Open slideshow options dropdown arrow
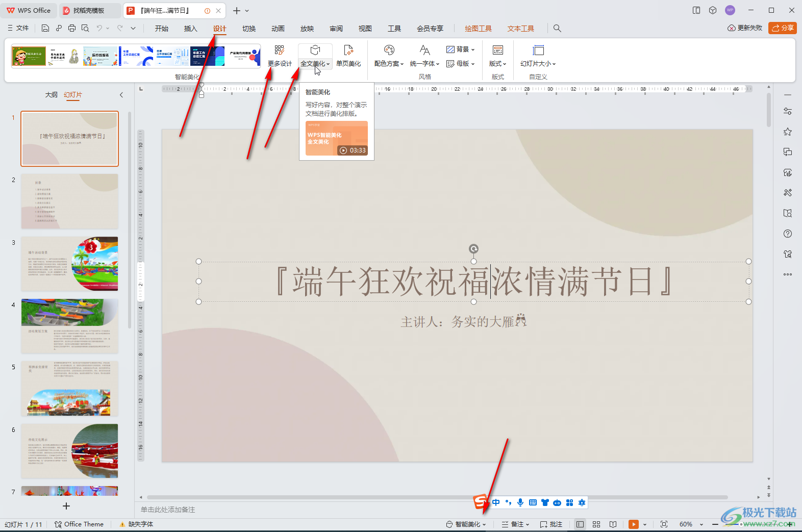Image resolution: width=802 pixels, height=532 pixels. [645, 524]
